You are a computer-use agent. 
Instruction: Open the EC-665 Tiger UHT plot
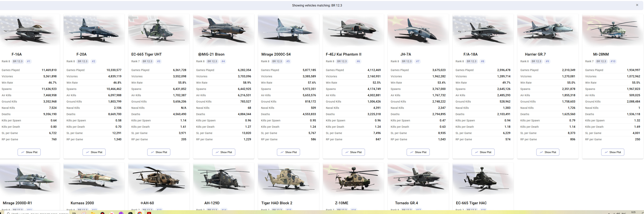[159, 152]
